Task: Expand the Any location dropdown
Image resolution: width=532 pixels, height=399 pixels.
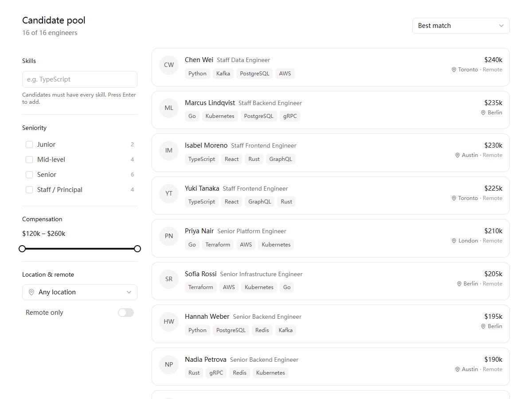Action: (x=80, y=292)
